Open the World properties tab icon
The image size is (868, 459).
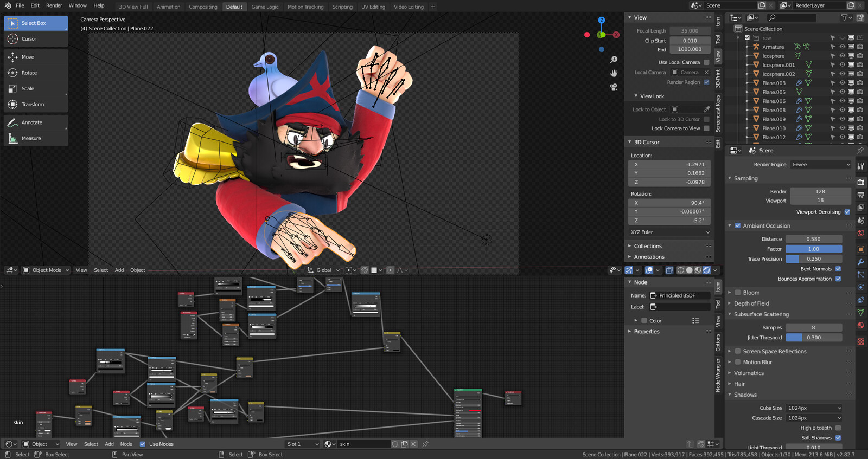[861, 233]
